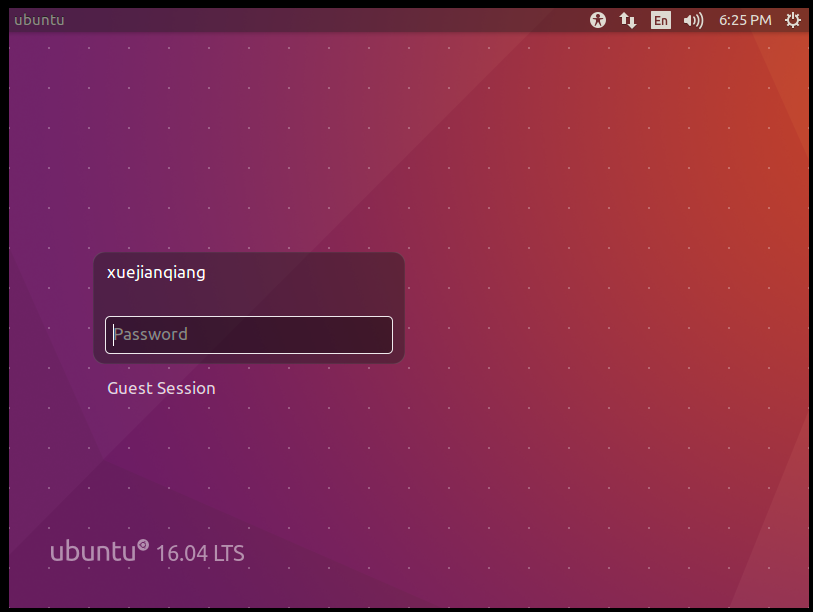Open the power/session gear menu

click(793, 20)
